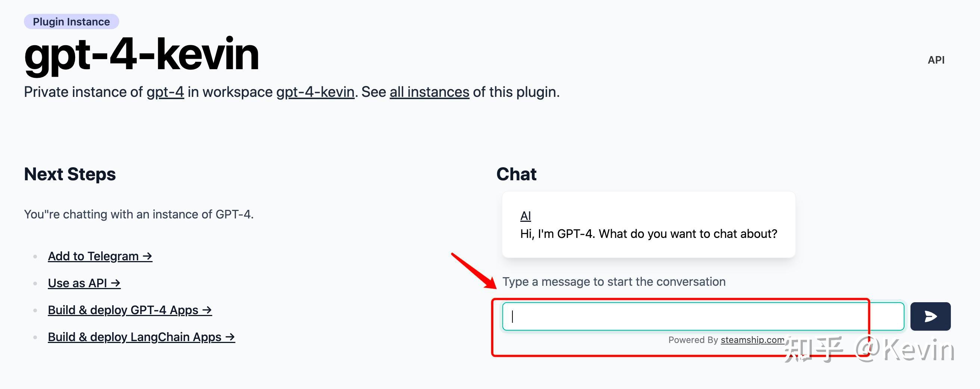Visit the steamship.com link

pyautogui.click(x=752, y=340)
